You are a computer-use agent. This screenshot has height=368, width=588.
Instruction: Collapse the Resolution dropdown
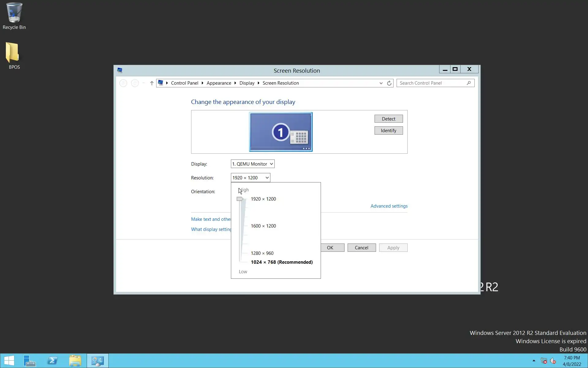click(x=267, y=178)
